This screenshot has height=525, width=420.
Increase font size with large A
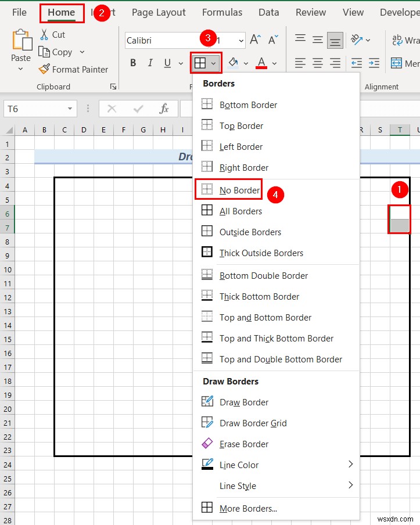click(x=255, y=39)
